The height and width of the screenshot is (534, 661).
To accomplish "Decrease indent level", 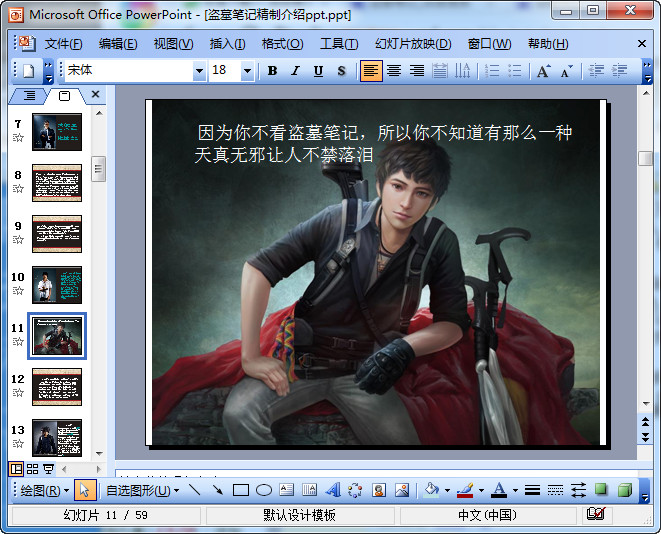I will (596, 70).
